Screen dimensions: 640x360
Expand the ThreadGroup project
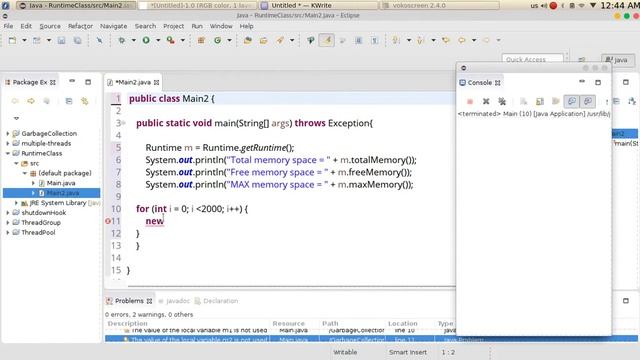pos(7,222)
